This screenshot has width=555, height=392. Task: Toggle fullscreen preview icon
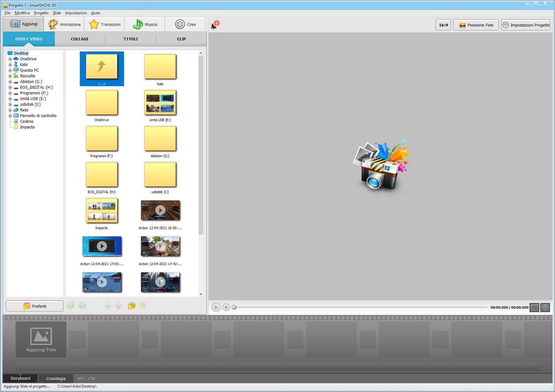tap(545, 307)
